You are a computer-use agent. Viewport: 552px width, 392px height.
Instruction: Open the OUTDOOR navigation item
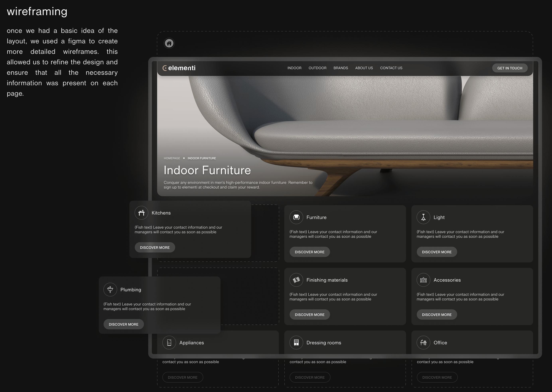317,68
